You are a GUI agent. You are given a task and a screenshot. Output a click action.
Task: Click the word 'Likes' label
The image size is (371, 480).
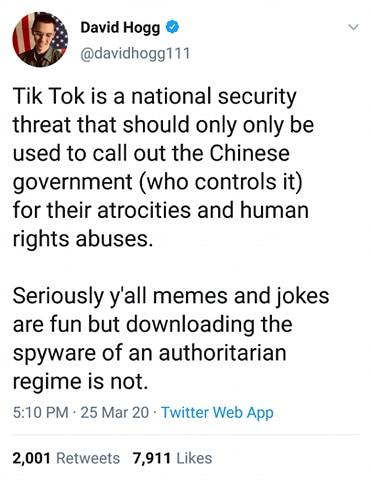tap(194, 458)
